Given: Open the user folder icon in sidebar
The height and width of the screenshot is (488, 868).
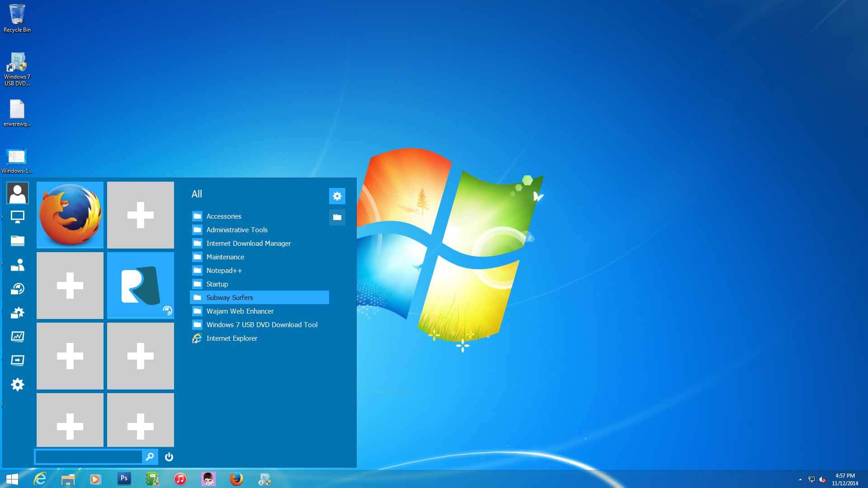Looking at the screenshot, I should pyautogui.click(x=18, y=265).
